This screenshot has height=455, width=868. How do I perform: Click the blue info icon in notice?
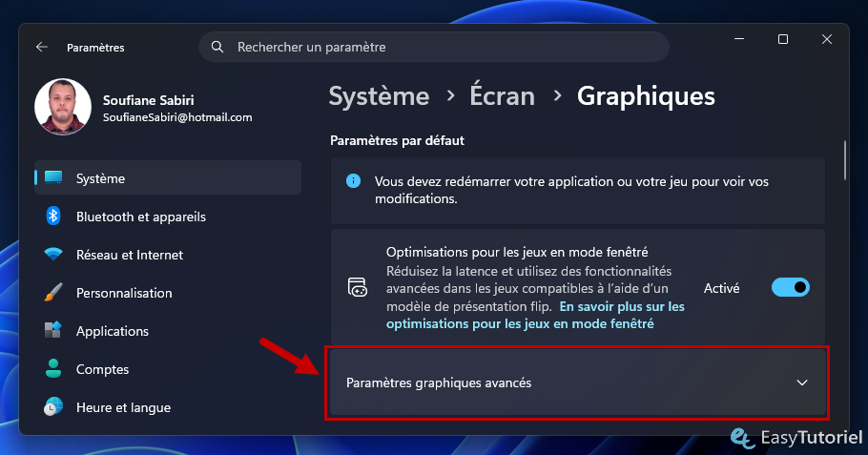tap(353, 181)
